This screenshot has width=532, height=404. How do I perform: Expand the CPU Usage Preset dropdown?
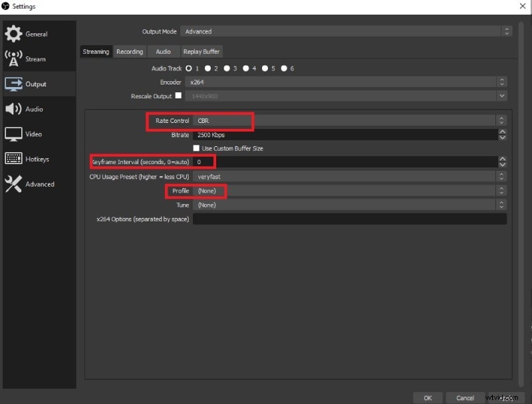point(332,176)
